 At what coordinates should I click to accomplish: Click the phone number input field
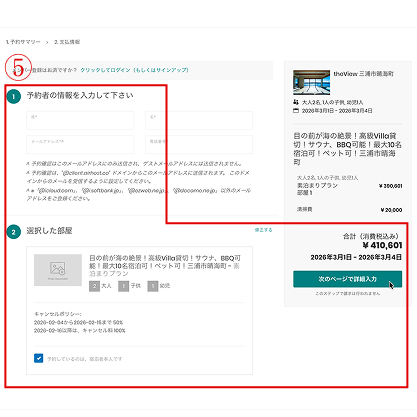click(199, 145)
